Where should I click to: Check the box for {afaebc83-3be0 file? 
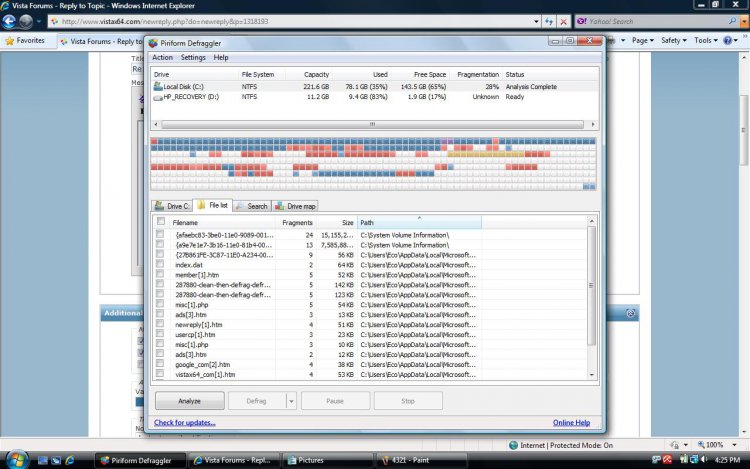click(x=160, y=234)
